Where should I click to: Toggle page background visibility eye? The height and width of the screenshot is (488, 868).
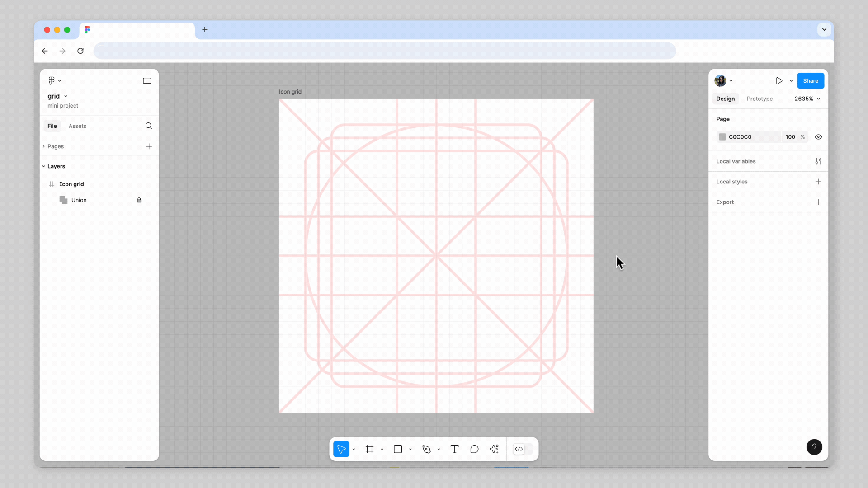coord(818,137)
